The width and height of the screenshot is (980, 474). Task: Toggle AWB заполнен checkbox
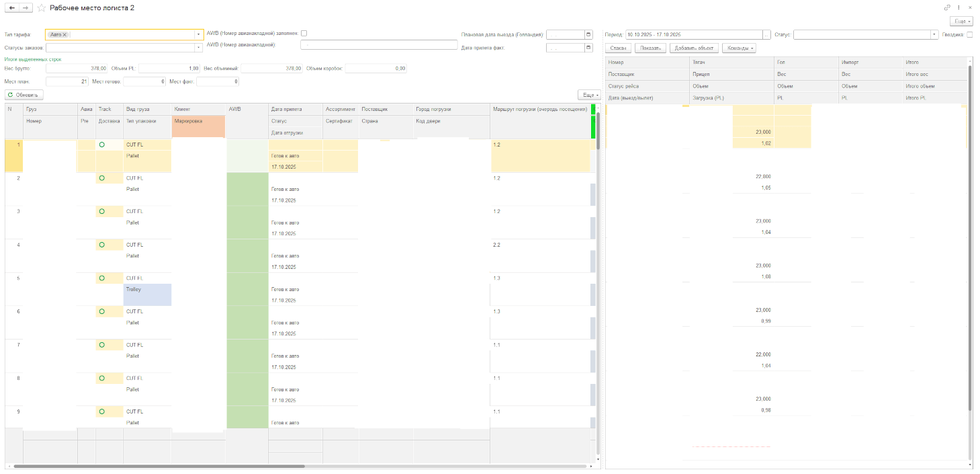point(304,33)
